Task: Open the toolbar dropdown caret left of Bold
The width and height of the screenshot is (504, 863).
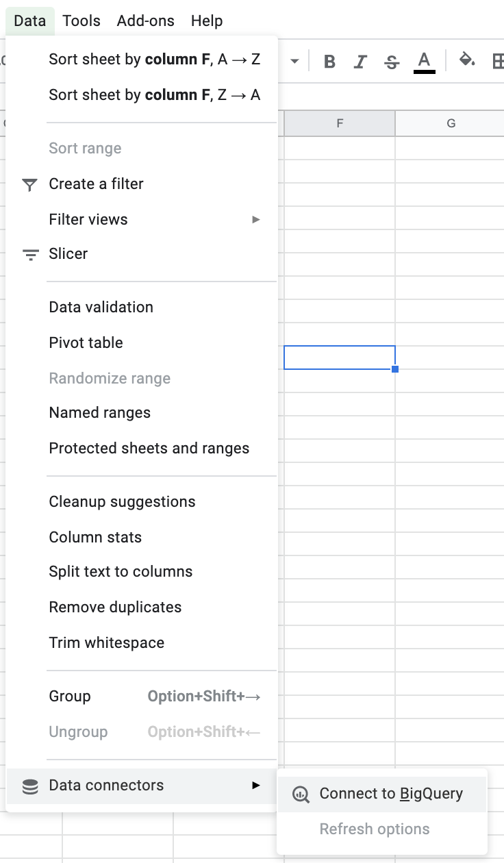Action: 295,62
